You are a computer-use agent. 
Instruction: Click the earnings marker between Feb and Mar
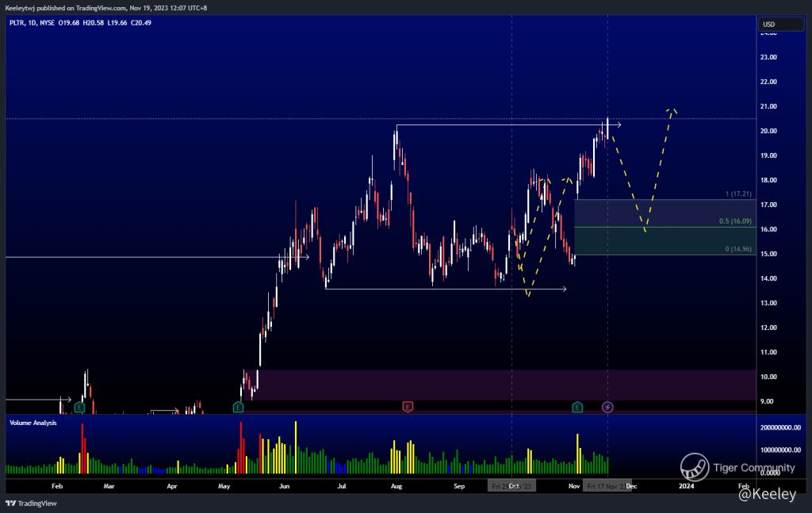[x=79, y=408]
